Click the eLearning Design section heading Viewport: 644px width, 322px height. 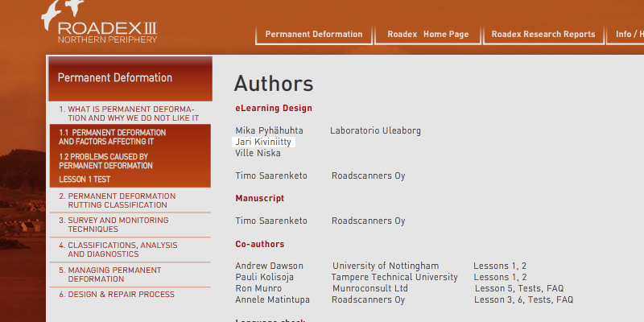point(274,109)
